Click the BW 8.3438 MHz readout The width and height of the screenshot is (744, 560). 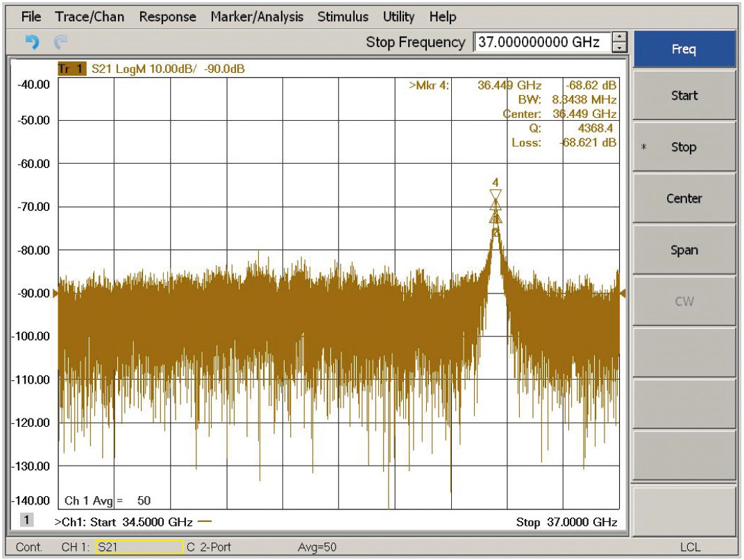point(567,100)
